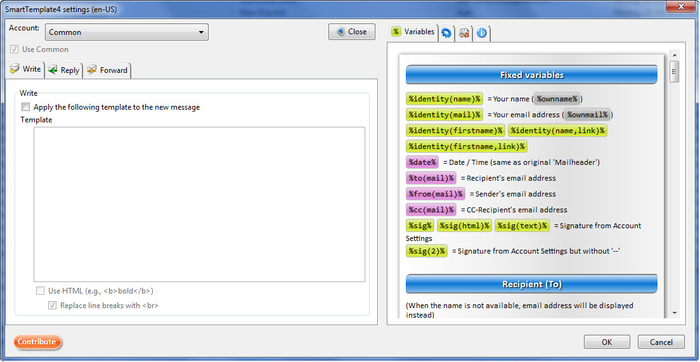Toggle the Use Common checkbox

14,50
